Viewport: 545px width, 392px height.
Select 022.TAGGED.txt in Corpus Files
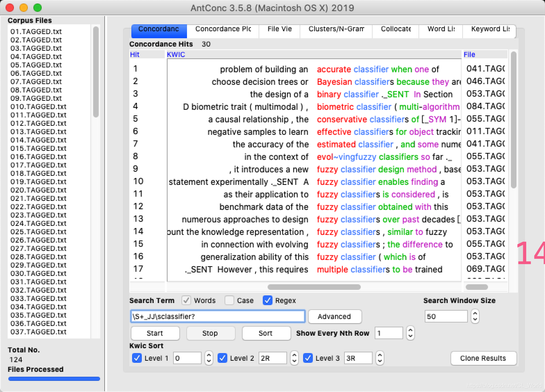coord(38,206)
